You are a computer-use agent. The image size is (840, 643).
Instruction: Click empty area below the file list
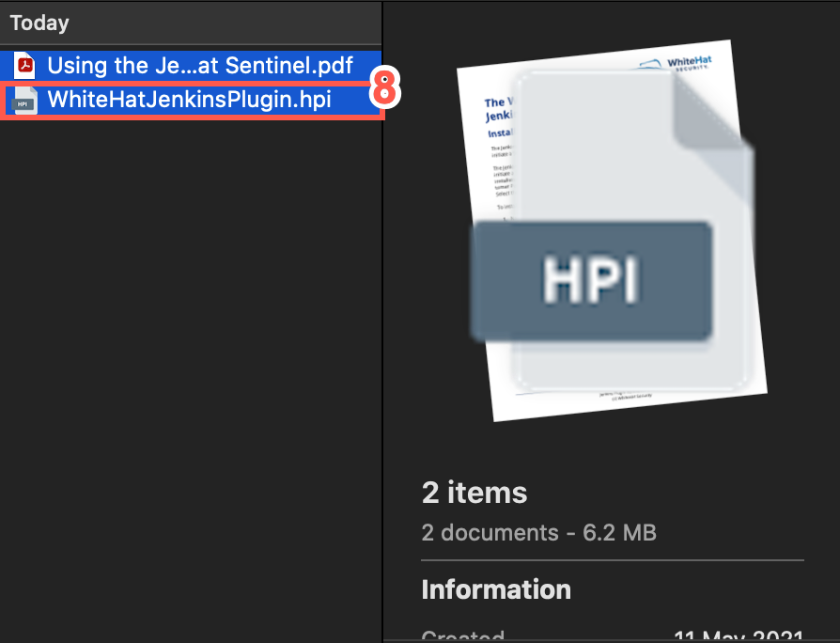point(188,376)
